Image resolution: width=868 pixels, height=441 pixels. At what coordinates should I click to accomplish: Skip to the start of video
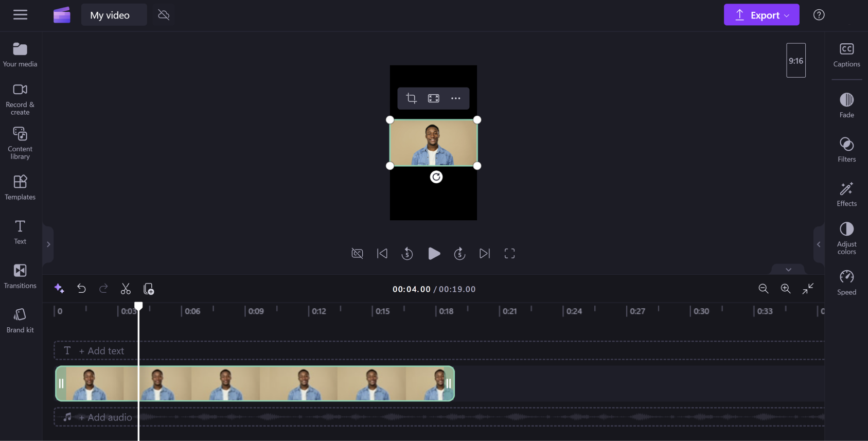(382, 253)
